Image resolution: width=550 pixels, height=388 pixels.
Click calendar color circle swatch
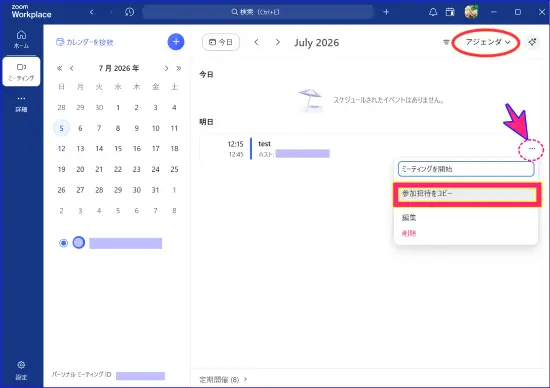coord(79,242)
